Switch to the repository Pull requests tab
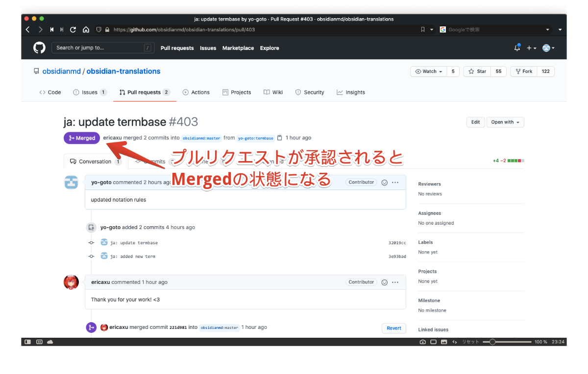The width and height of the screenshot is (588, 374). click(145, 92)
